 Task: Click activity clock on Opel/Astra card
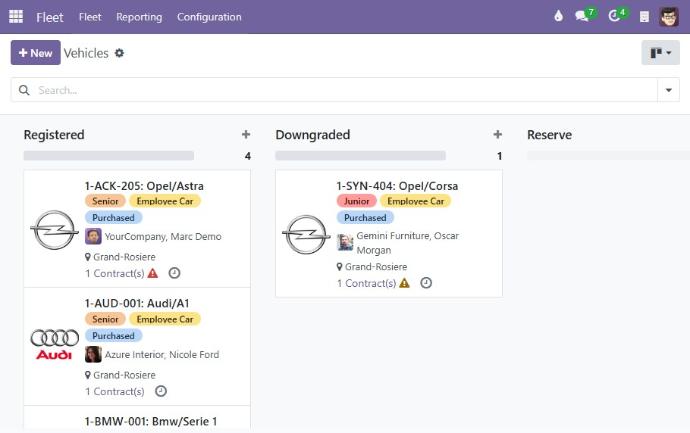coord(174,273)
